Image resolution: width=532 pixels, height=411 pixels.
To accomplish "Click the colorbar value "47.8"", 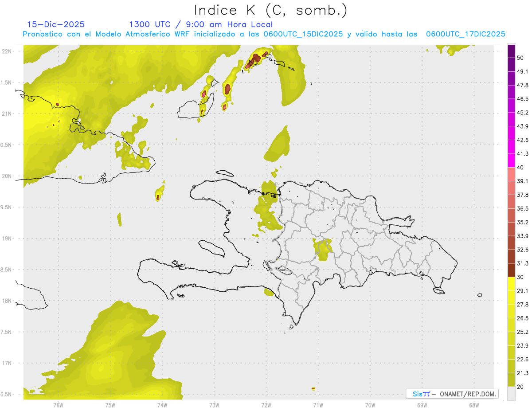I will [523, 85].
